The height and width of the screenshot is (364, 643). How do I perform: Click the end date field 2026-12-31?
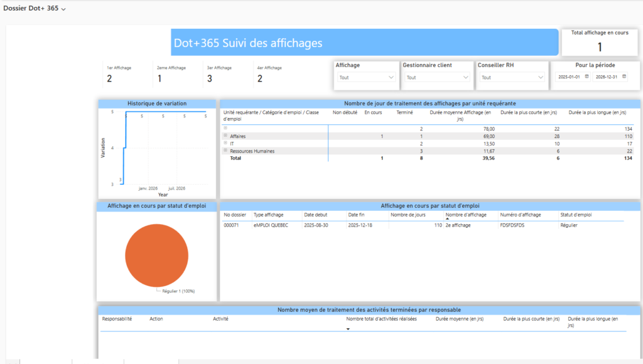(607, 77)
